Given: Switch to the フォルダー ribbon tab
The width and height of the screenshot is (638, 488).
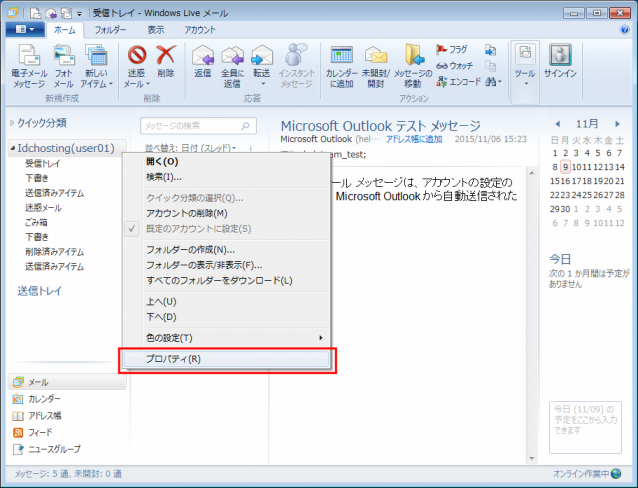Looking at the screenshot, I should point(111,30).
